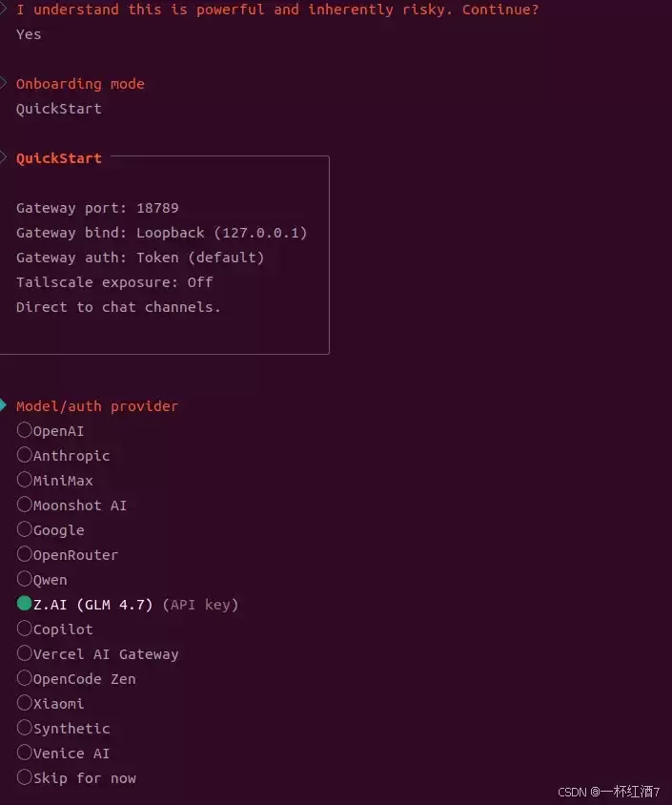Select the Qwen radio option
This screenshot has height=805, width=672.
coord(25,579)
